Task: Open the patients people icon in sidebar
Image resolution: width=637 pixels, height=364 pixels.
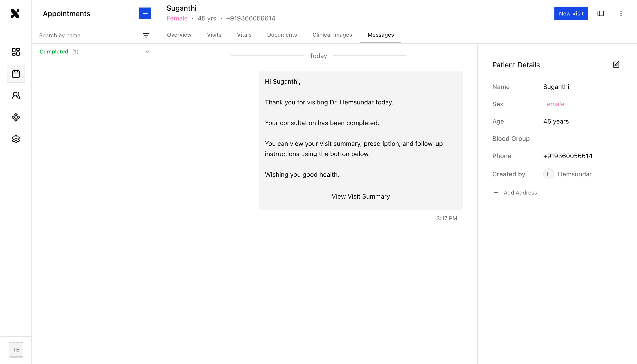Action: click(16, 96)
